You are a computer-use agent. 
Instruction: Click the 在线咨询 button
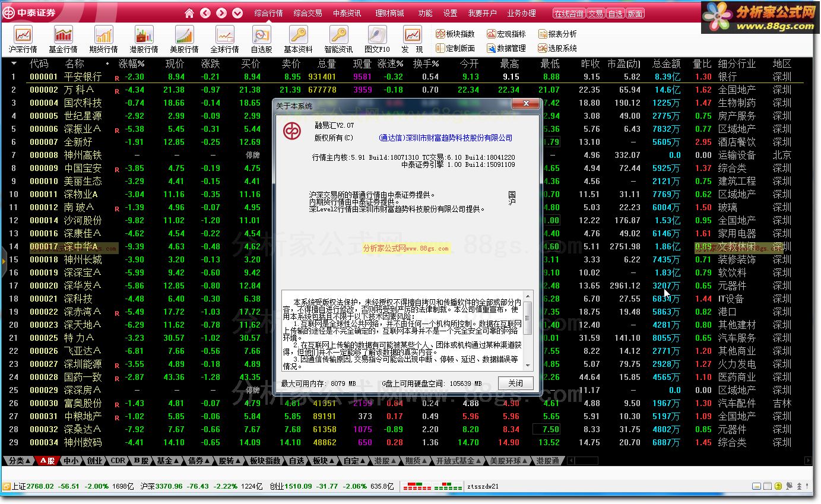[569, 13]
